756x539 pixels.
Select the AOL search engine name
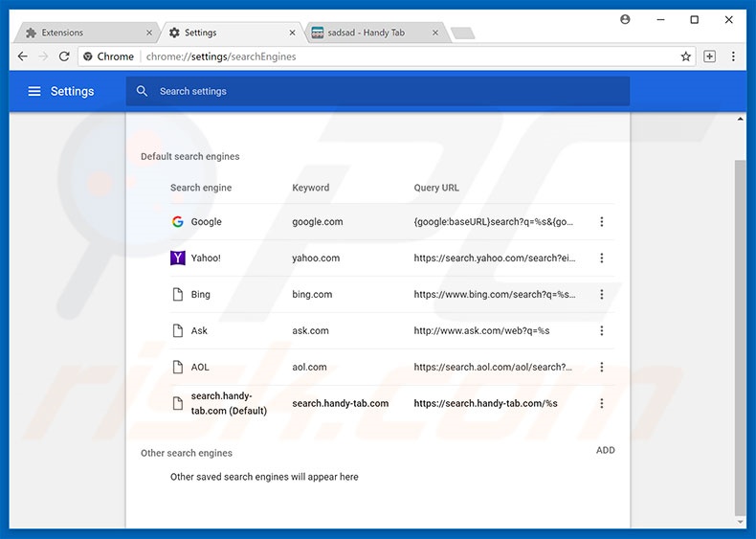click(x=200, y=367)
